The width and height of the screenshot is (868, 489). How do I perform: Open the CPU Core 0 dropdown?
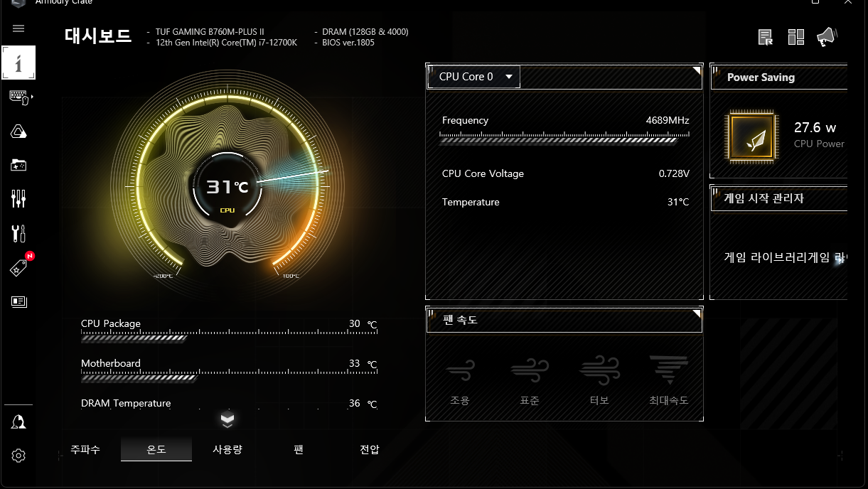tap(474, 77)
